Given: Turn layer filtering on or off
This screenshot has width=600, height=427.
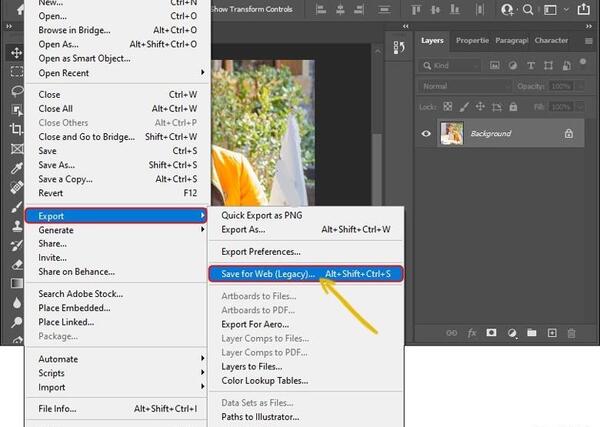Looking at the screenshot, I should (583, 62).
